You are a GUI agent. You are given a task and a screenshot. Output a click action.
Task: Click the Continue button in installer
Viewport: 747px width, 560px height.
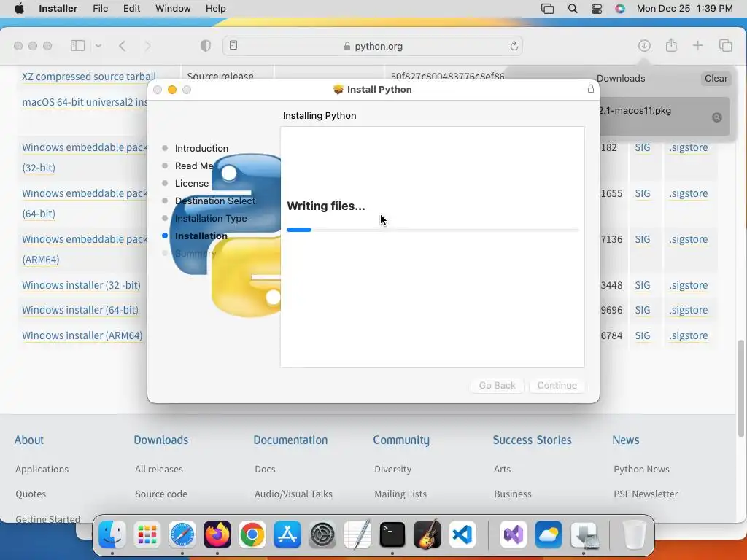pyautogui.click(x=557, y=385)
